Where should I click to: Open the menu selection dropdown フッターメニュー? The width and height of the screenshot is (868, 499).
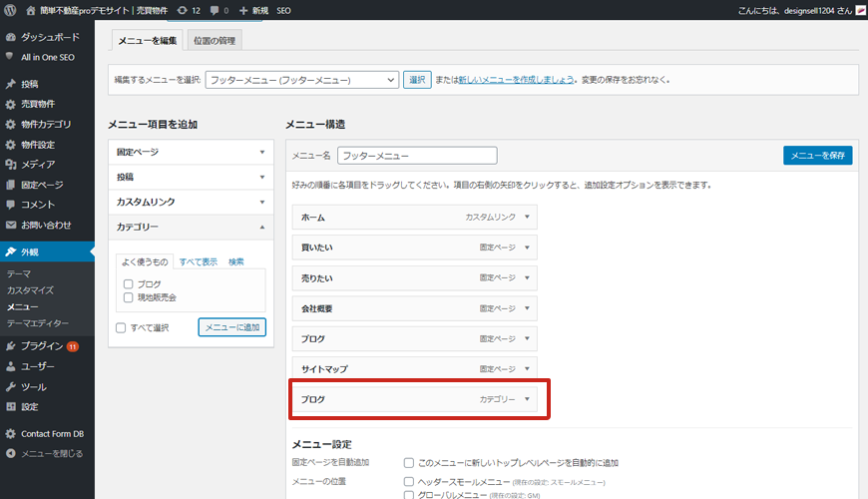[x=301, y=80]
